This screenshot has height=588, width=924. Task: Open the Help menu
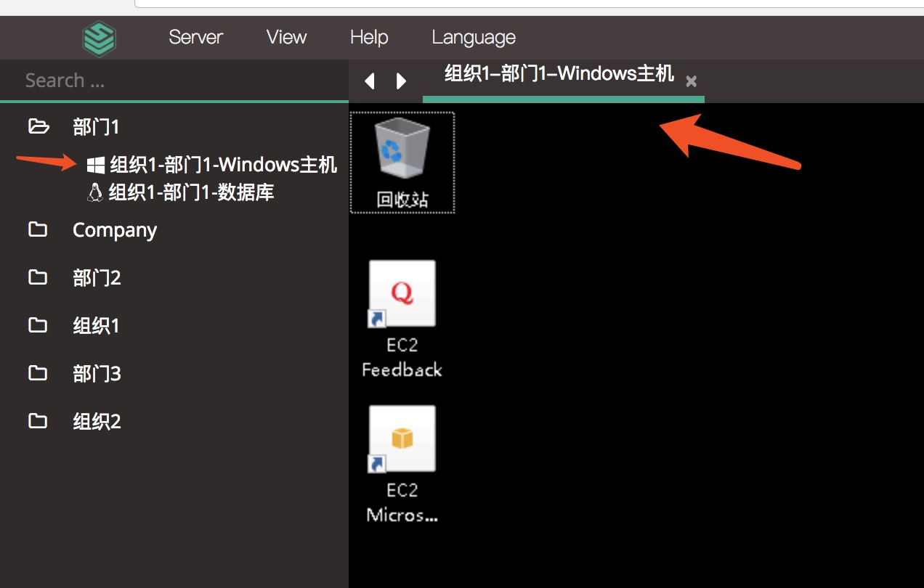[368, 37]
